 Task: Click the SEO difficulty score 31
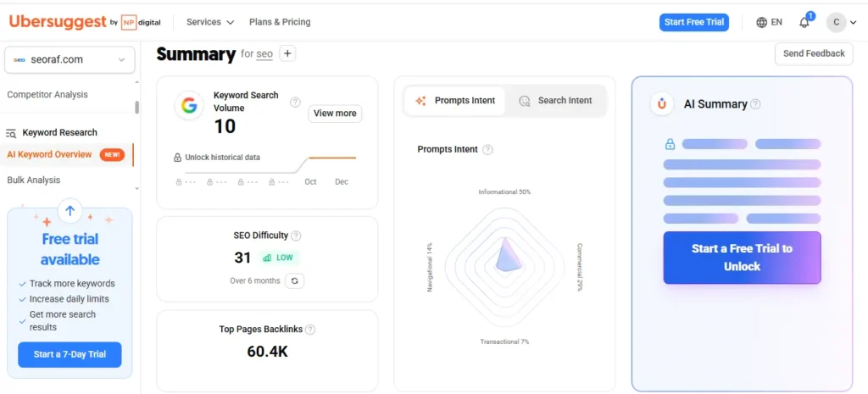242,258
